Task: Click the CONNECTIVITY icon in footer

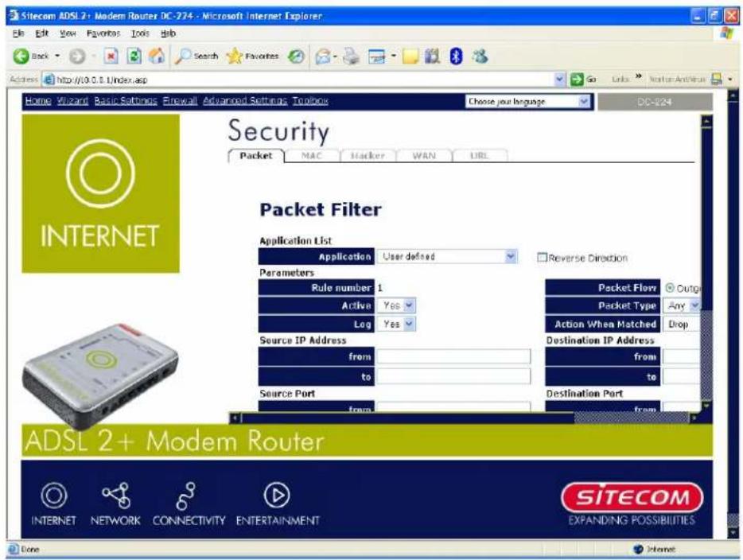Action: [x=186, y=496]
